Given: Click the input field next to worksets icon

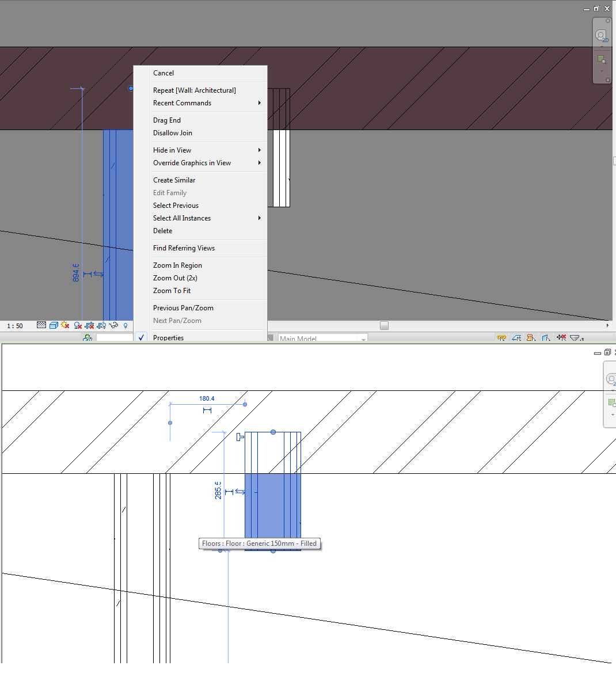Looking at the screenshot, I should [115, 337].
